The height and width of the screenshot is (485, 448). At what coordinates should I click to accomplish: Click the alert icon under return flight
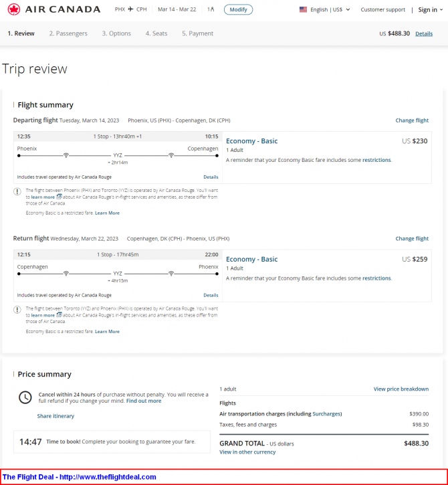pyautogui.click(x=17, y=310)
